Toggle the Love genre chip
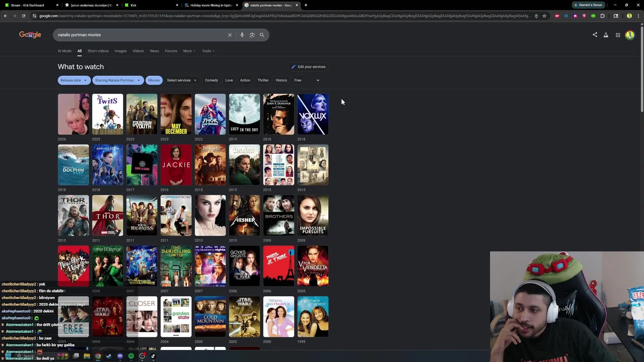644x362 pixels. pyautogui.click(x=229, y=80)
